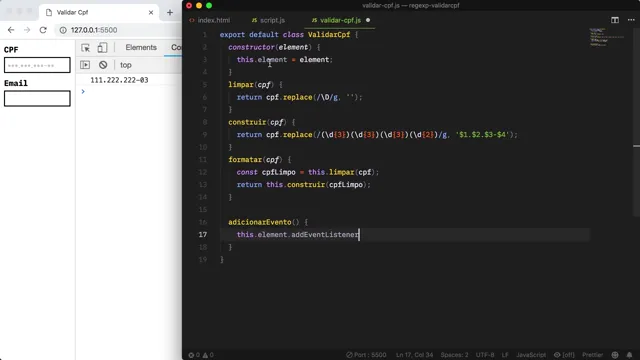Click the Port : 5500 Live Server status
The image size is (640, 360).
coord(366,355)
